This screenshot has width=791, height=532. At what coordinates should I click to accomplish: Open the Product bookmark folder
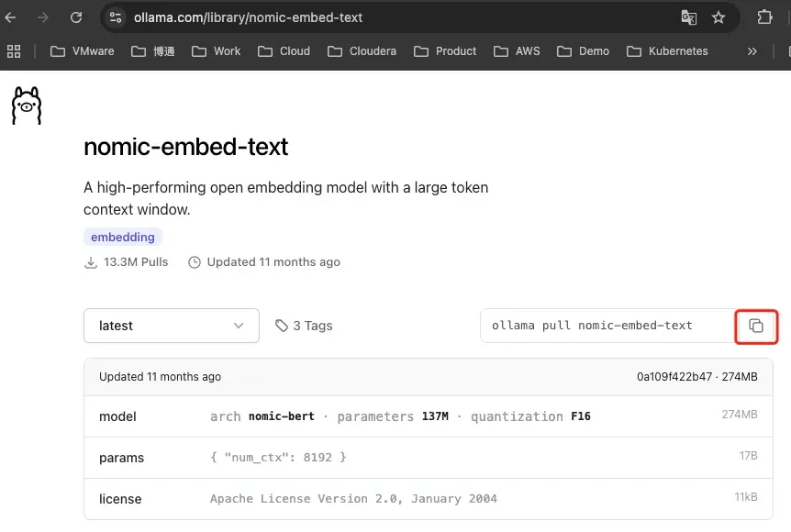(445, 51)
